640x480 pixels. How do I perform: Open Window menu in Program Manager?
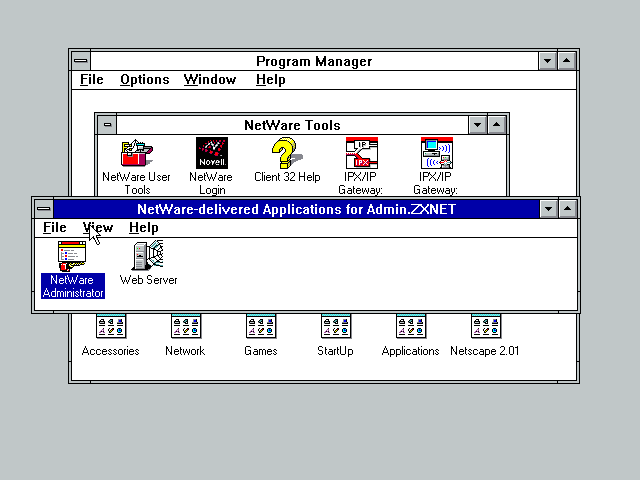(x=210, y=80)
